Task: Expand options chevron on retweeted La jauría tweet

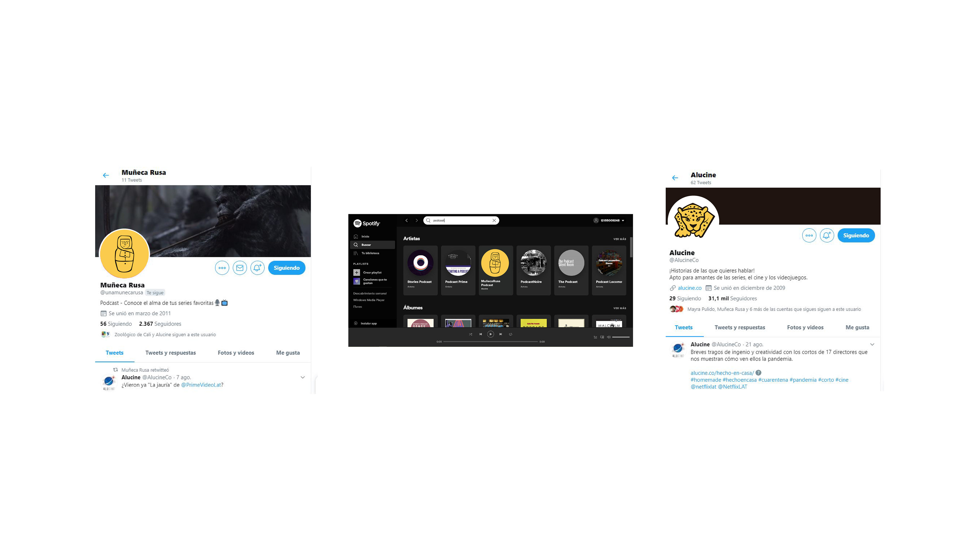Action: 302,377
